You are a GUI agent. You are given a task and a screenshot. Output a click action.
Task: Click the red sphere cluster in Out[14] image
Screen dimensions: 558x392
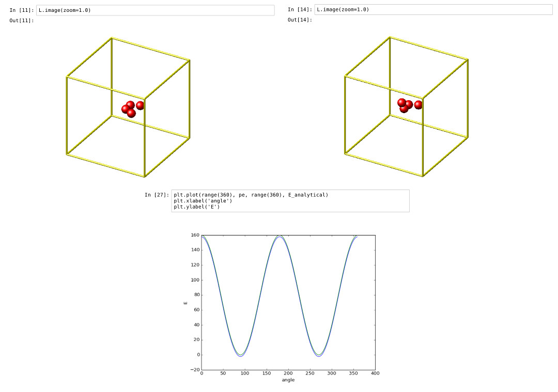tap(408, 105)
